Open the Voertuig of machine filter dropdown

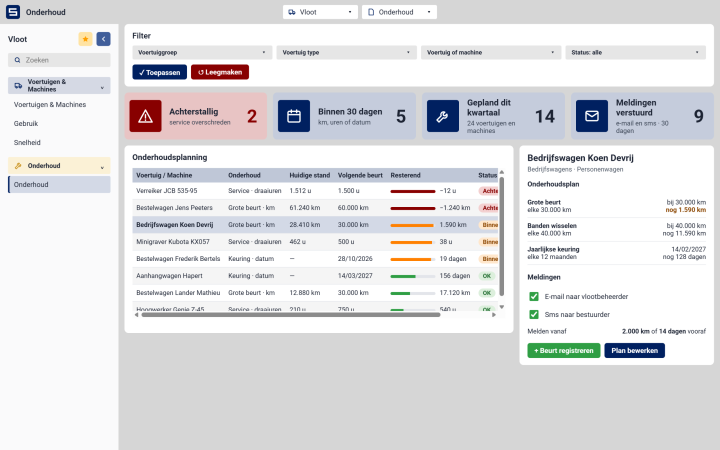(x=491, y=52)
